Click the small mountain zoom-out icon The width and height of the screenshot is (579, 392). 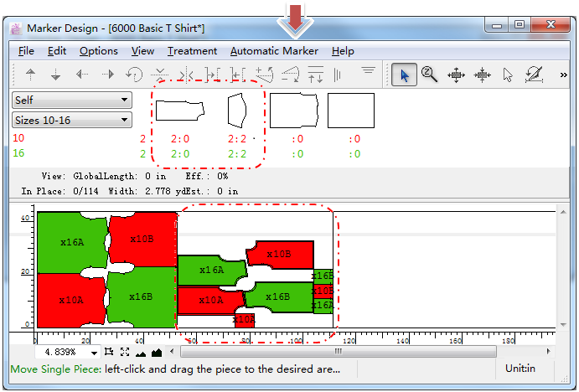140,352
